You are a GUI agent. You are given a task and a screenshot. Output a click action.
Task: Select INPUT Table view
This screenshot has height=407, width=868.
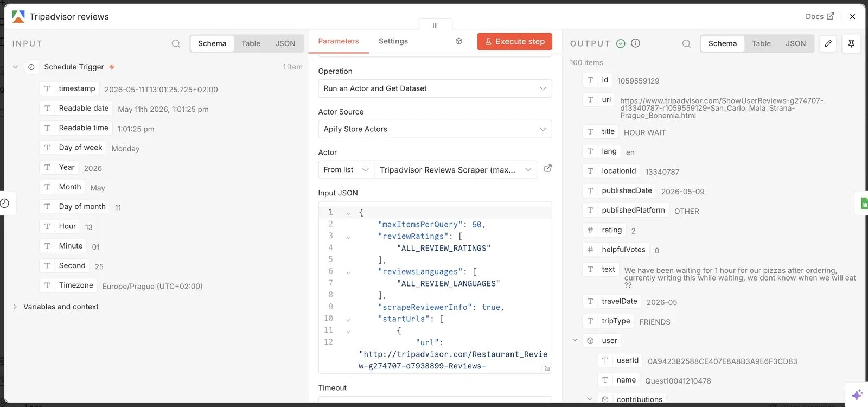pyautogui.click(x=251, y=43)
